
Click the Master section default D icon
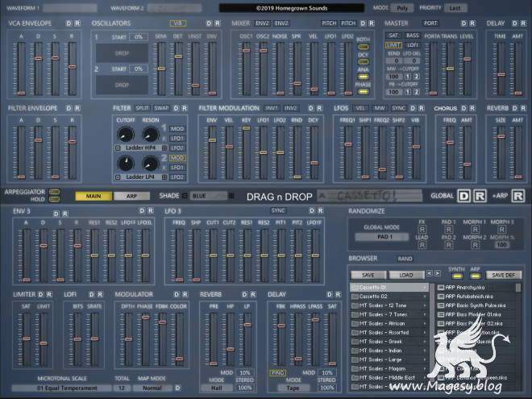[x=463, y=23]
